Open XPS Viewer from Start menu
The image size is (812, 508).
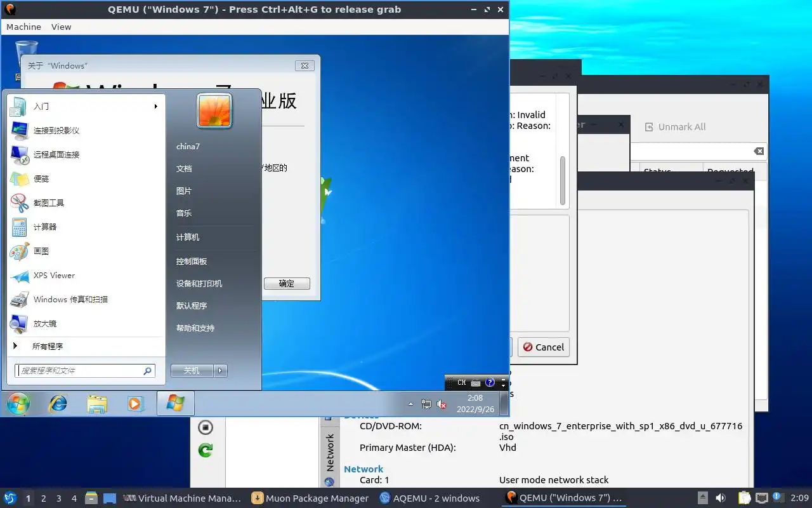(85, 275)
